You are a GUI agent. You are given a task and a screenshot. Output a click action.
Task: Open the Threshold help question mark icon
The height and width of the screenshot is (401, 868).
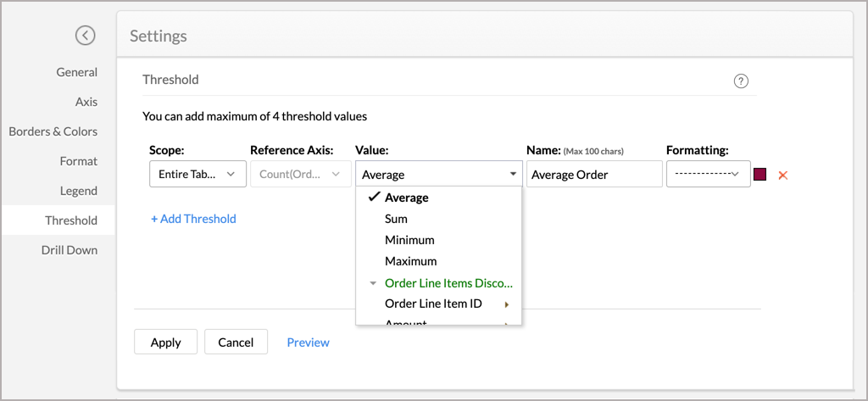(741, 81)
